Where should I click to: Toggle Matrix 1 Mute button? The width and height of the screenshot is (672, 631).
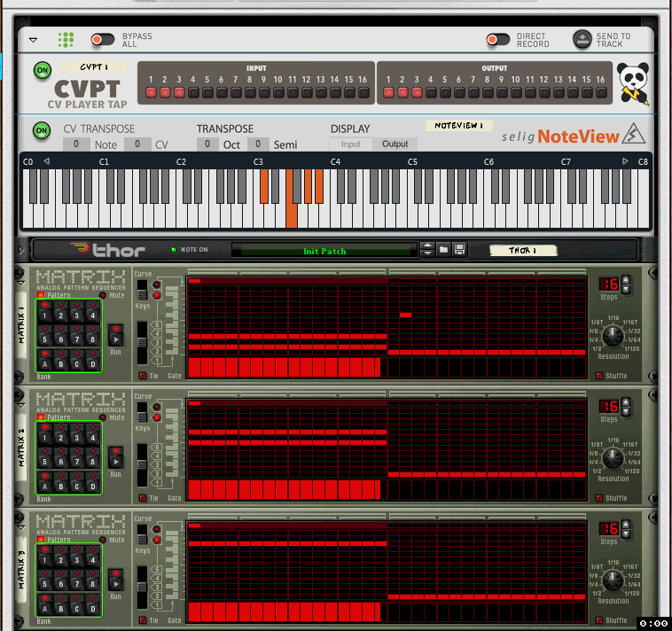click(103, 295)
